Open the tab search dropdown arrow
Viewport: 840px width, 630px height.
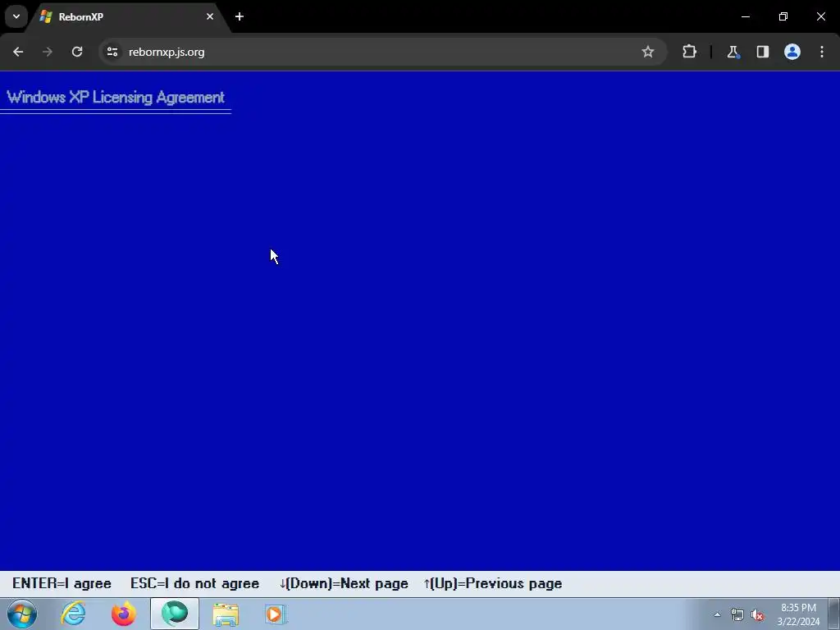(16, 16)
